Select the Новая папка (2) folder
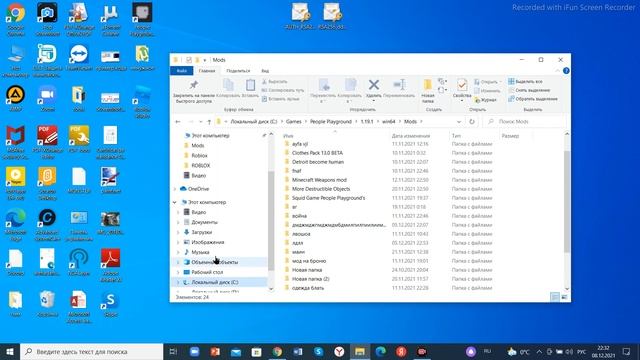The height and width of the screenshot is (360, 640). tap(310, 279)
